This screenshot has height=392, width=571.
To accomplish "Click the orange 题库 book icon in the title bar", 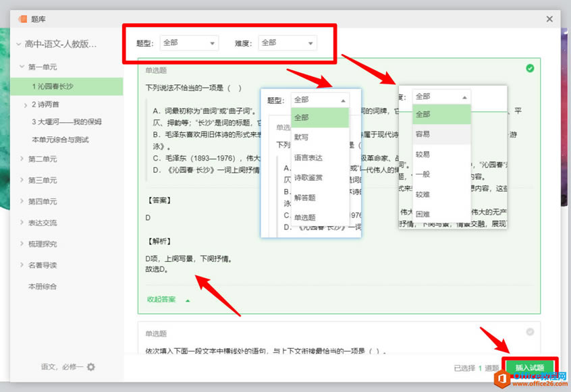I will click(x=23, y=19).
